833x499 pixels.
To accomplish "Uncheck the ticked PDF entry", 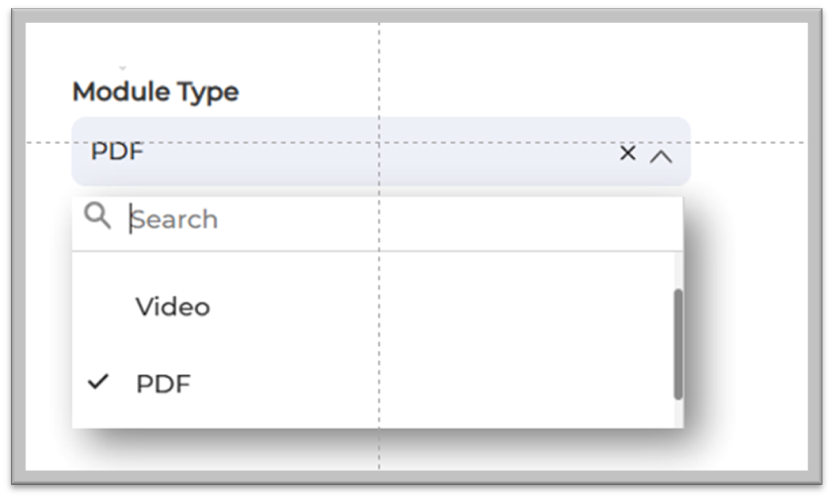I will [163, 383].
